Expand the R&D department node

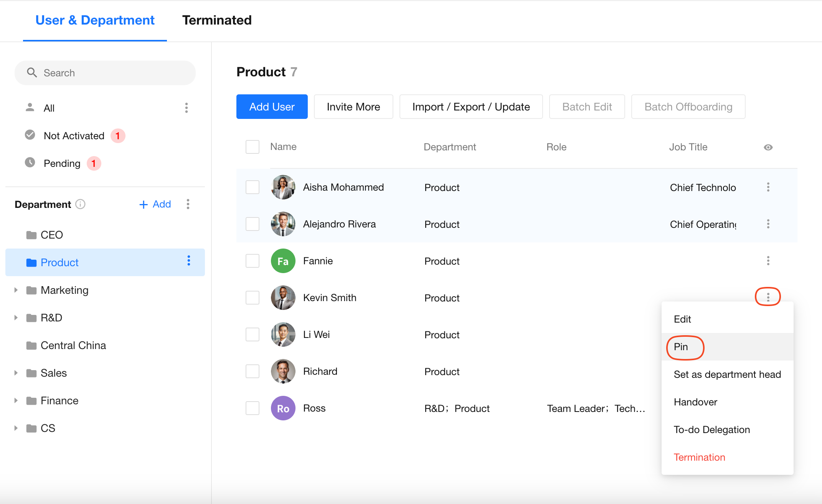pyautogui.click(x=16, y=318)
